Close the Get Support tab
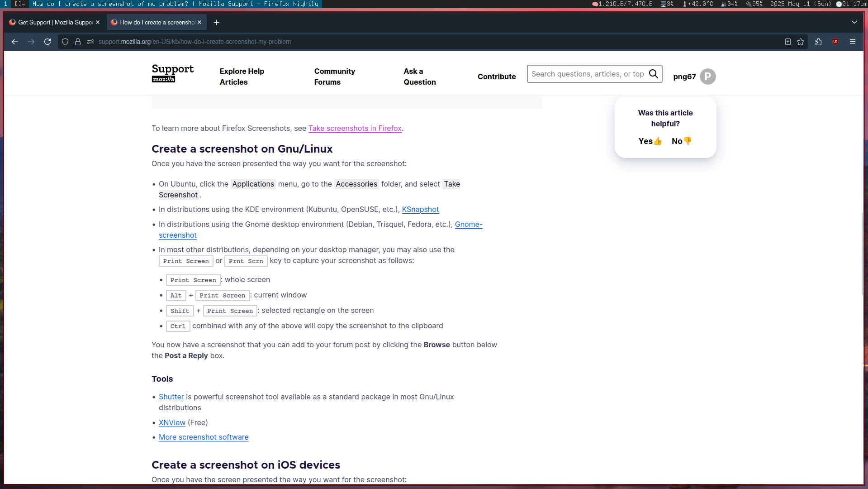The width and height of the screenshot is (868, 489). tap(98, 22)
